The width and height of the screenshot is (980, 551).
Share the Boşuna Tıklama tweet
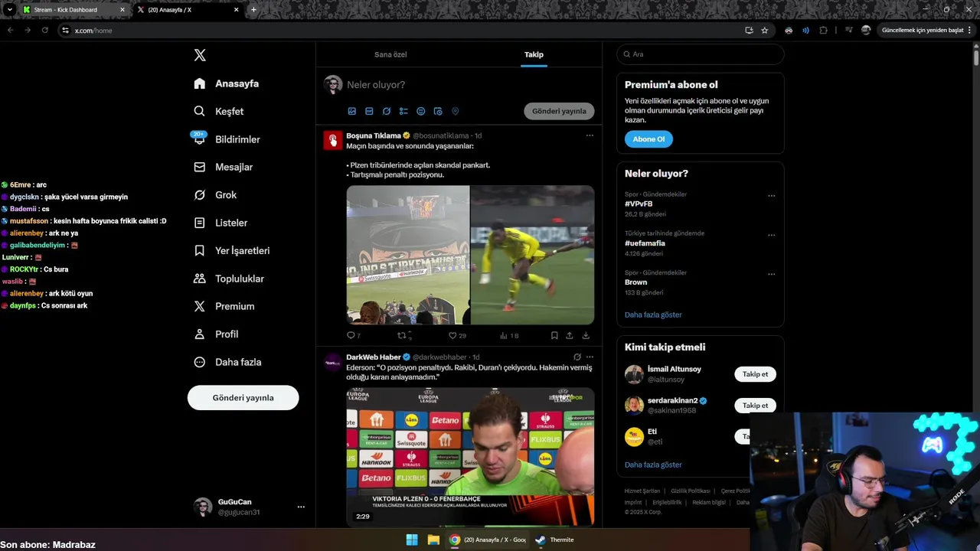pos(570,335)
